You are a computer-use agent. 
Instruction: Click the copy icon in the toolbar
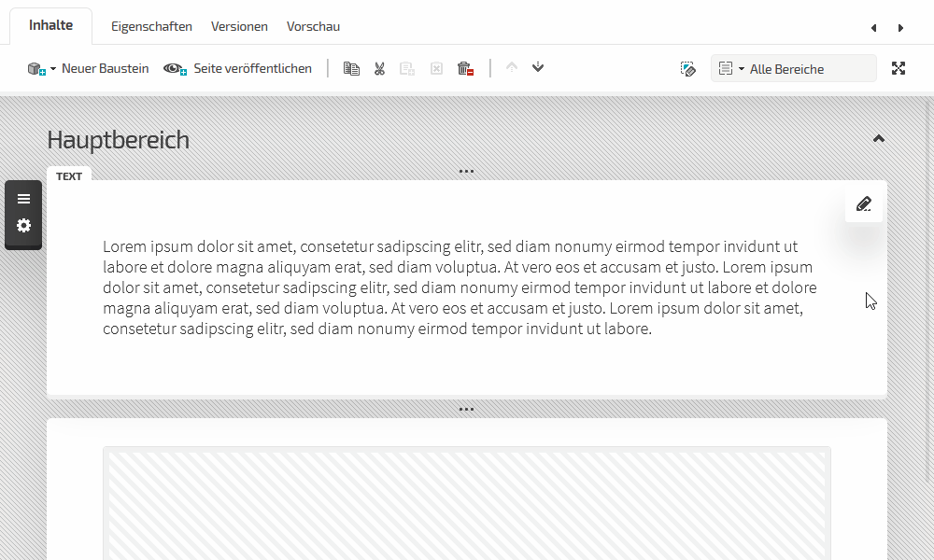pos(351,68)
